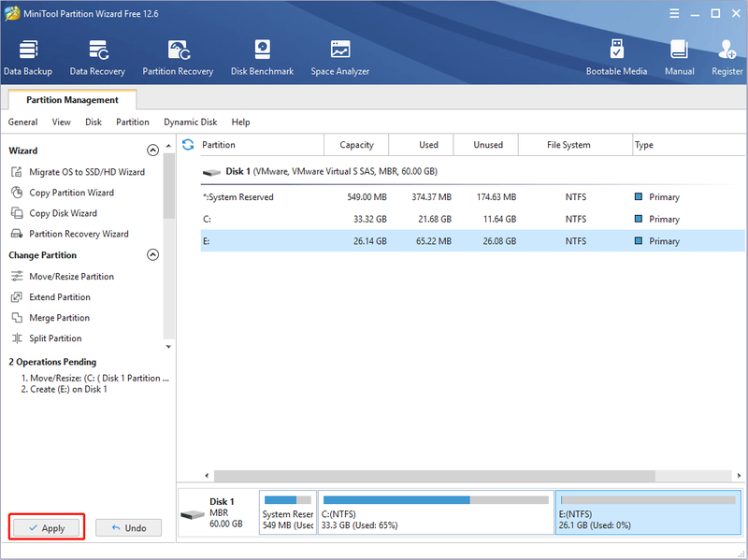Open the Manual icon
748x560 pixels.
680,58
